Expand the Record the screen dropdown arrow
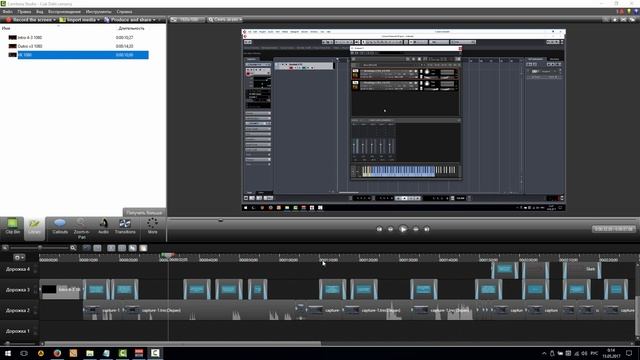Screen dimensions: 640x360 [55, 20]
